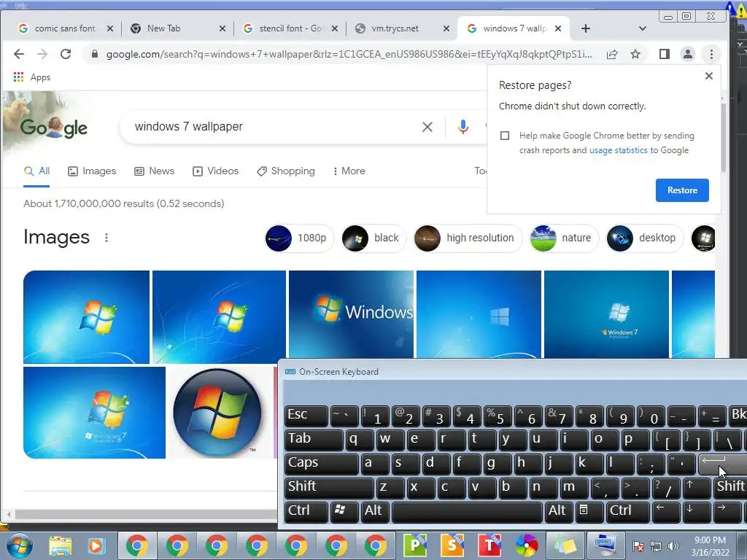
Task: Bookmark this page with the star icon
Action: click(635, 54)
